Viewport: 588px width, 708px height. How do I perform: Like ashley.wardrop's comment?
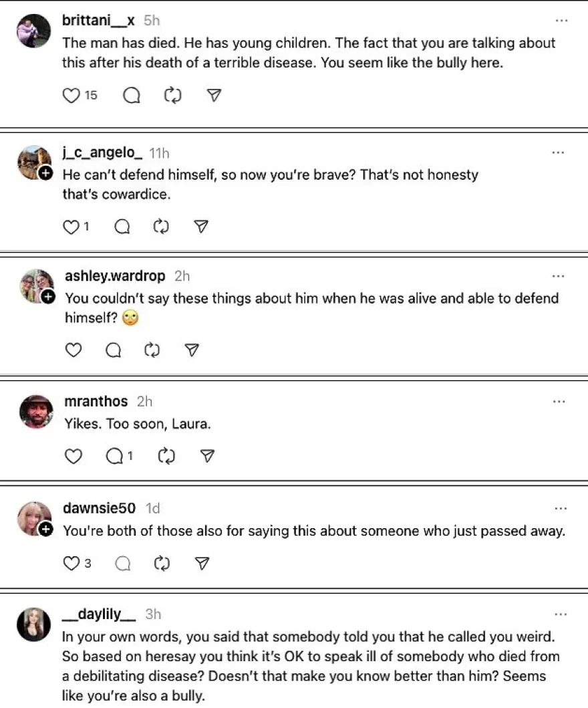coord(73,350)
